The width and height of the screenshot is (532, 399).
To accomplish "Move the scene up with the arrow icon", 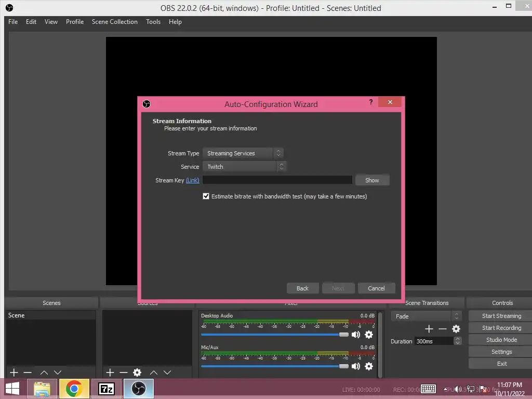I will click(44, 373).
